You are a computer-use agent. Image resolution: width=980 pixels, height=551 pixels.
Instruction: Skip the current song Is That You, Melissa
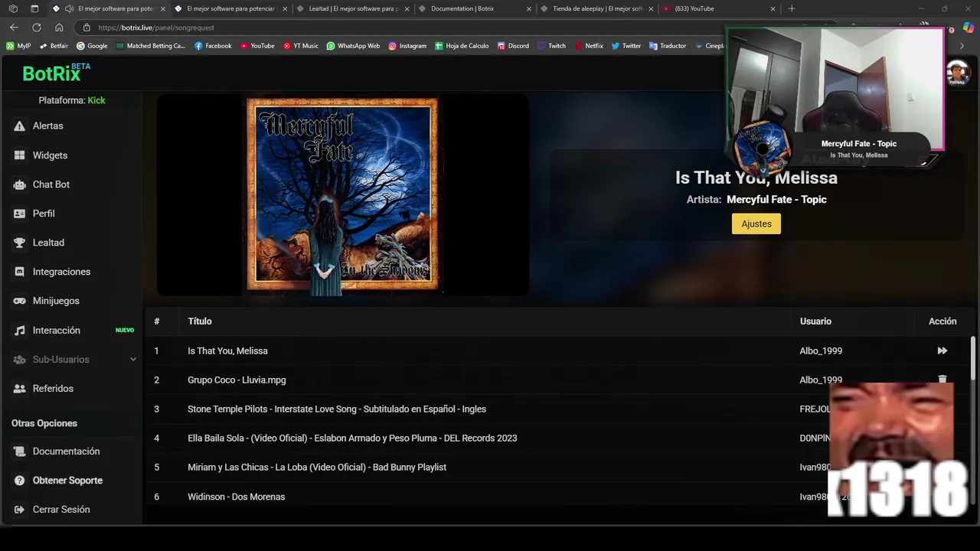coord(942,350)
